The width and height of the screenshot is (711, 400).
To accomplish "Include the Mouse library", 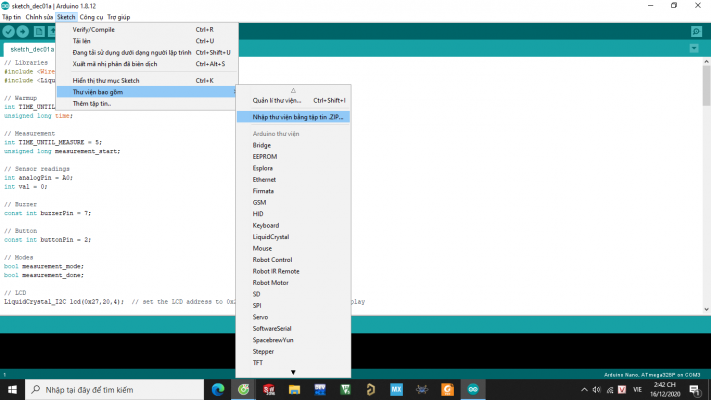I will coord(293,249).
